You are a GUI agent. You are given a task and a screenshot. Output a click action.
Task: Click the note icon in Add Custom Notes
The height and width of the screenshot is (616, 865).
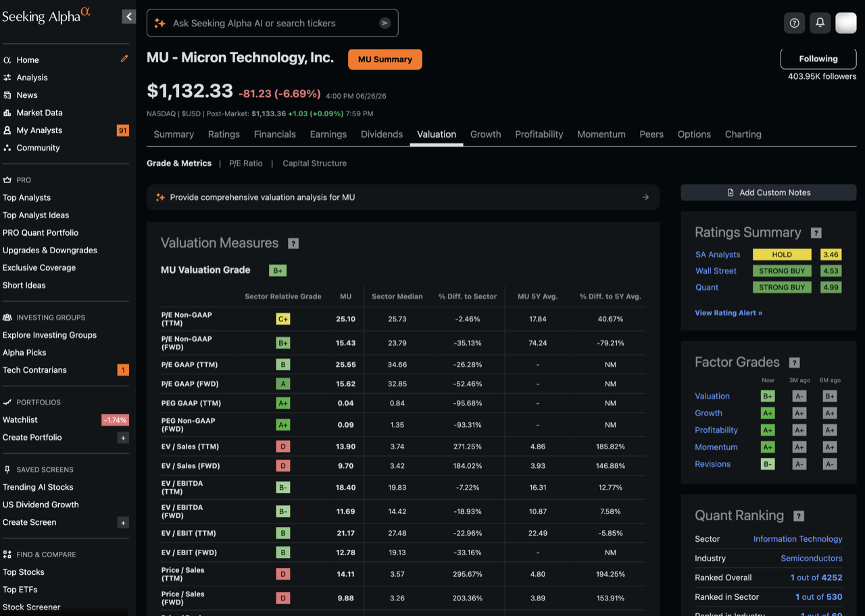click(x=731, y=192)
